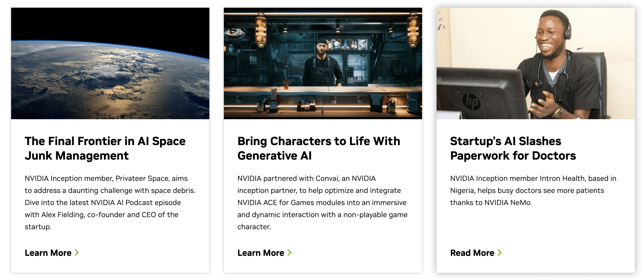This screenshot has width=644, height=280.
Task: Open the Earth from space thumbnail
Action: (110, 64)
